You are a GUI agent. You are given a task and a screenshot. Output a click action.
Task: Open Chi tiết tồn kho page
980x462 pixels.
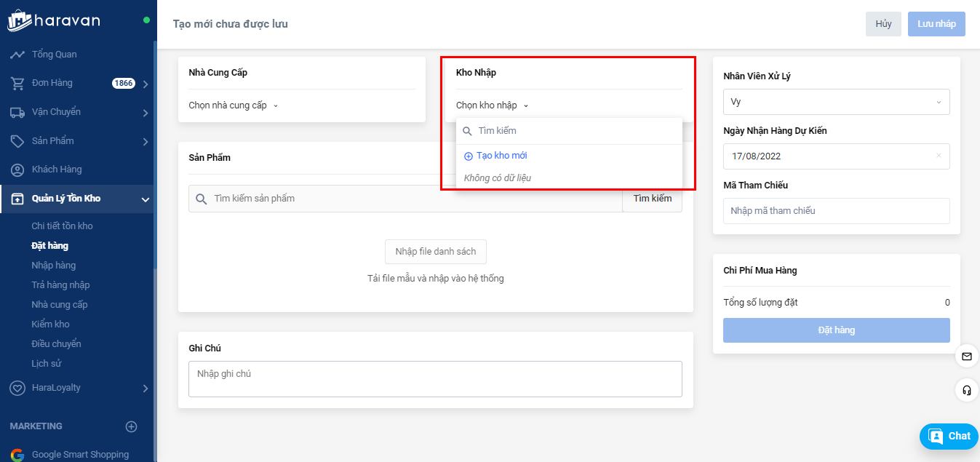pos(62,226)
